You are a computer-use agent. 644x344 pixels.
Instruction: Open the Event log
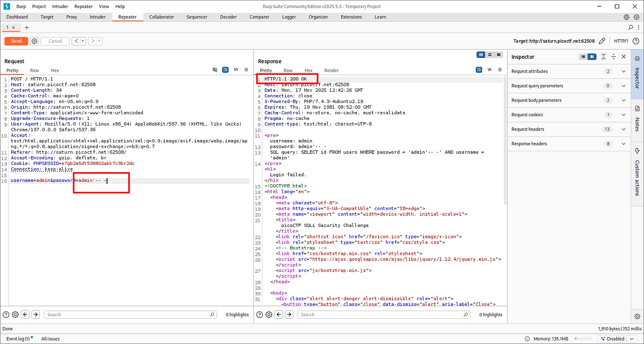tap(18, 339)
